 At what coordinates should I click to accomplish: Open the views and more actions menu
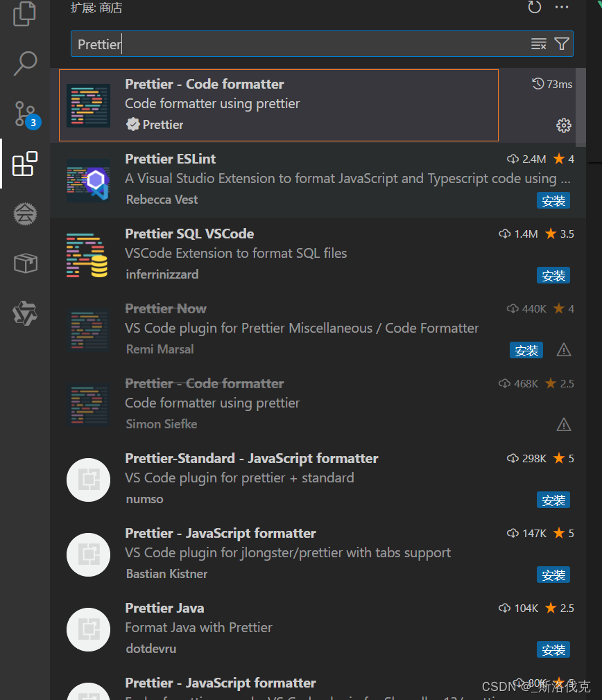pos(562,7)
